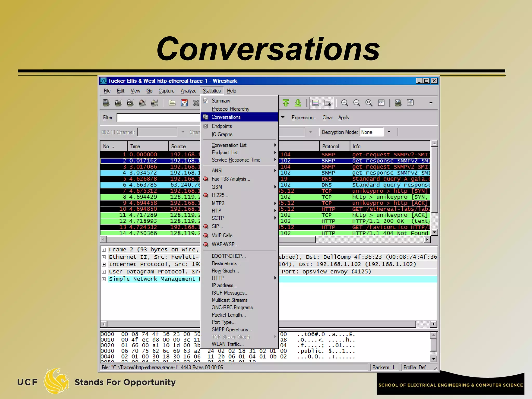Click inside the Filter input field
The height and width of the screenshot is (399, 532).
tap(158, 118)
